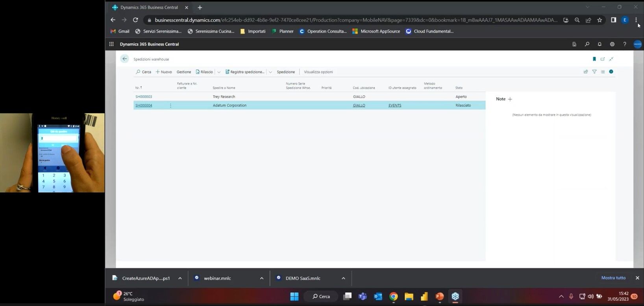The width and height of the screenshot is (644, 306).
Task: Open the app launcher waffle menu
Action: point(111,44)
